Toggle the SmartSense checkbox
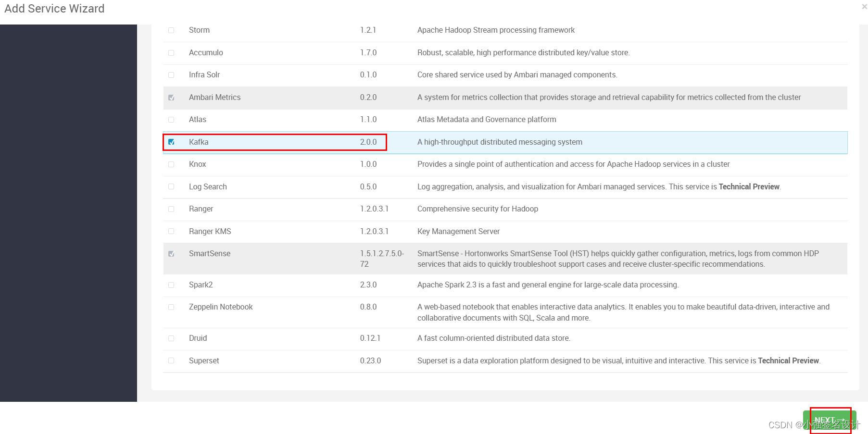 pyautogui.click(x=171, y=254)
